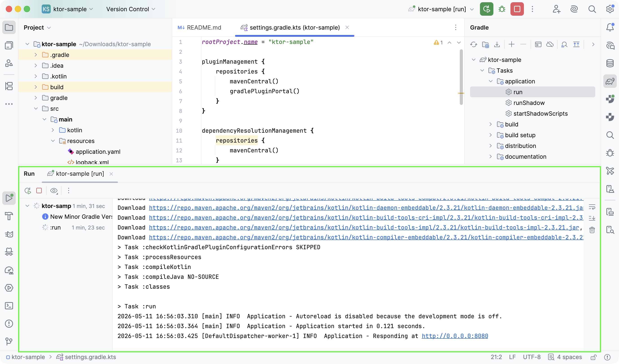Open the http://0.0.0.0:8080 link
Screen dimensions: 619x364
(455, 336)
